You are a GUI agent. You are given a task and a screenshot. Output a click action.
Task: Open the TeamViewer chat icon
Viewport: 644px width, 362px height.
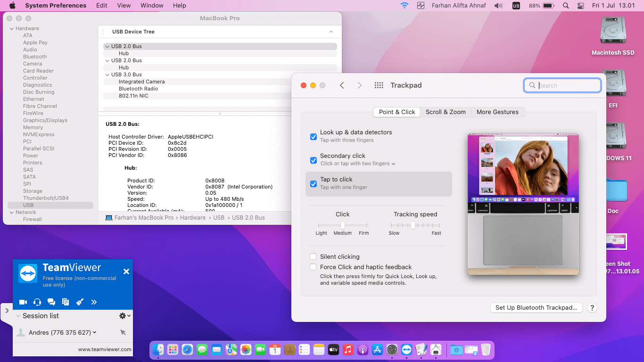pyautogui.click(x=51, y=302)
